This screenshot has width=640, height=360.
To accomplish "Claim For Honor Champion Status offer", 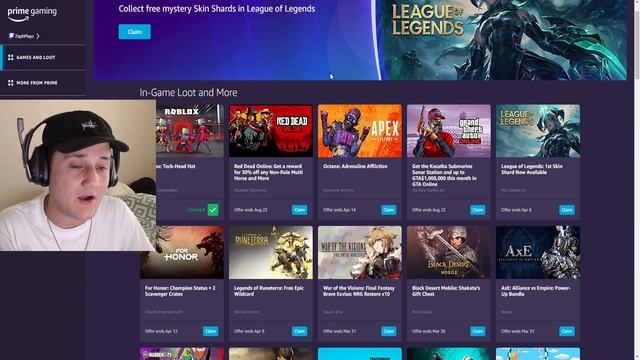I will coord(211,331).
